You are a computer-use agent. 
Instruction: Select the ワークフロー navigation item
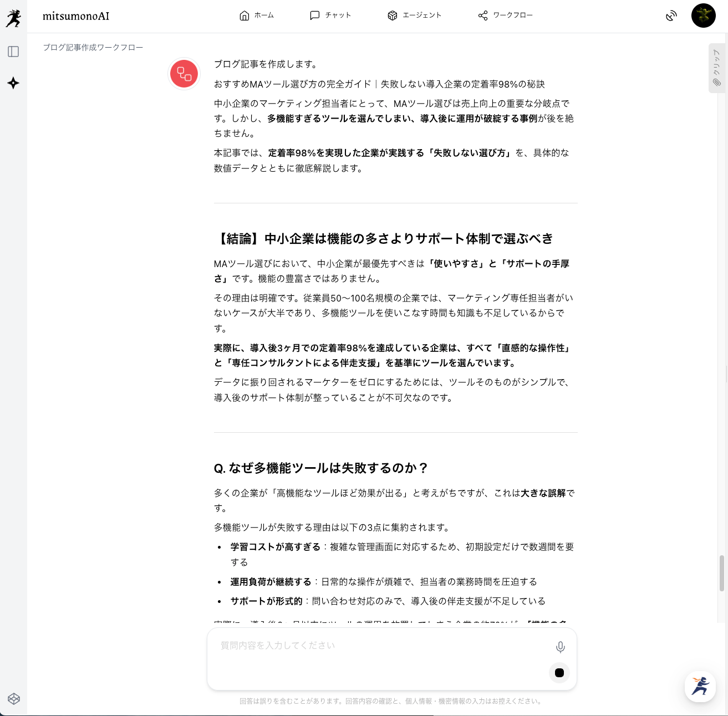(x=505, y=16)
